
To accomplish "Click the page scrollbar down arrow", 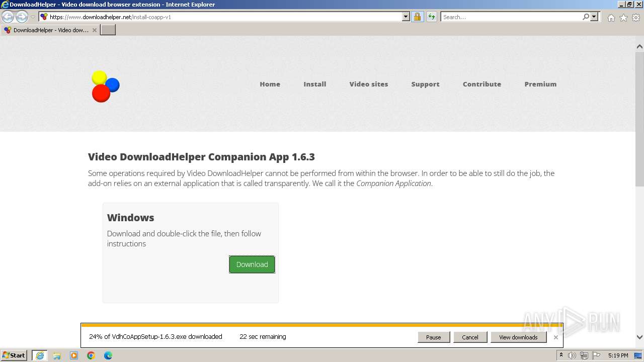I will coord(639,337).
